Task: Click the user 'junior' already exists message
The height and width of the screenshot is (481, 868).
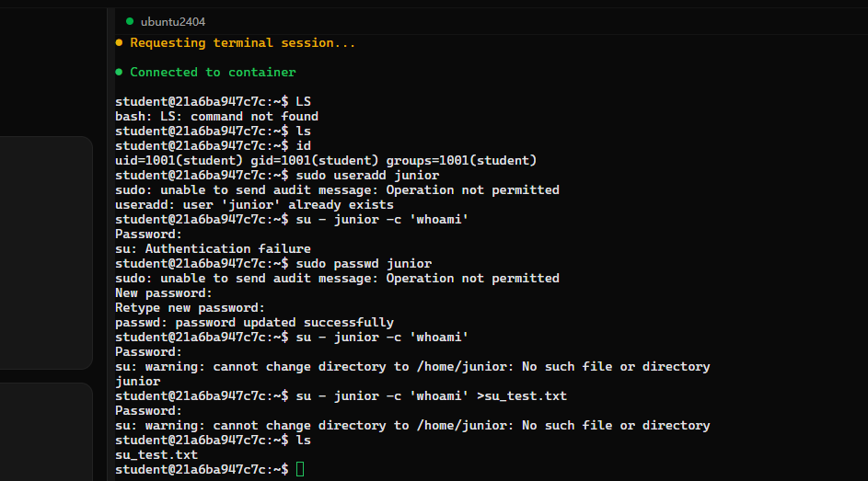Action: pyautogui.click(x=254, y=204)
